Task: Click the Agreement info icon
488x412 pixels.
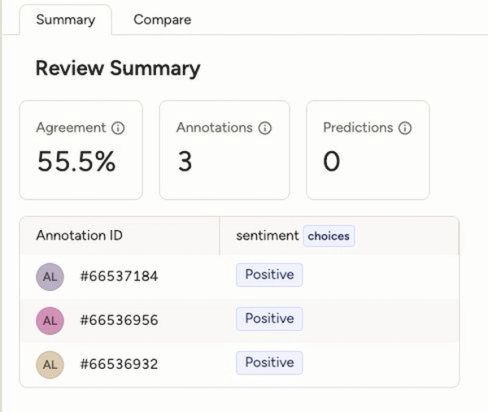Action: pyautogui.click(x=118, y=128)
